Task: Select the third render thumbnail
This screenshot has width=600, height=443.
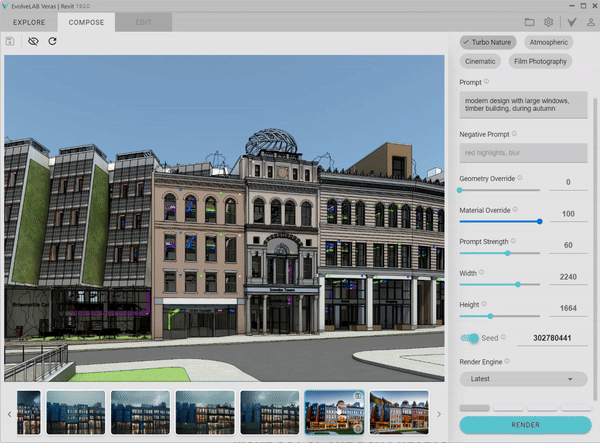Action: click(x=140, y=412)
